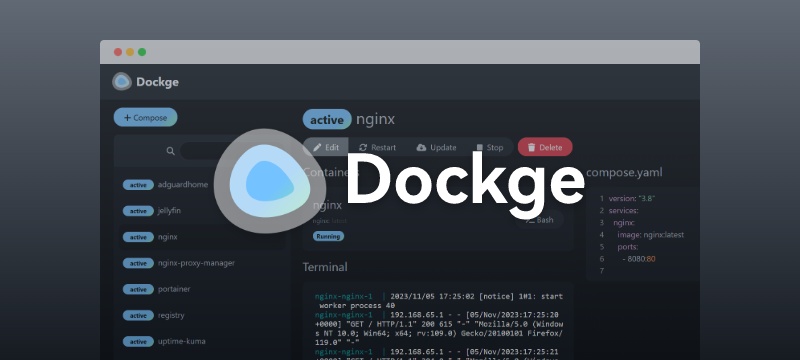Click the large active badge by nginx title

click(x=327, y=120)
